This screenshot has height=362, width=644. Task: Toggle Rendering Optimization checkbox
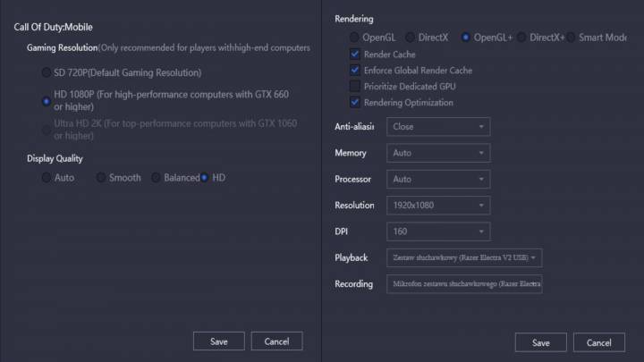point(355,103)
